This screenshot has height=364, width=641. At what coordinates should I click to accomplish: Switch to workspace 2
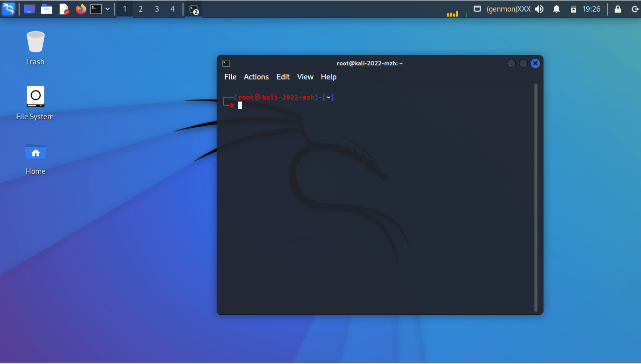(x=141, y=9)
